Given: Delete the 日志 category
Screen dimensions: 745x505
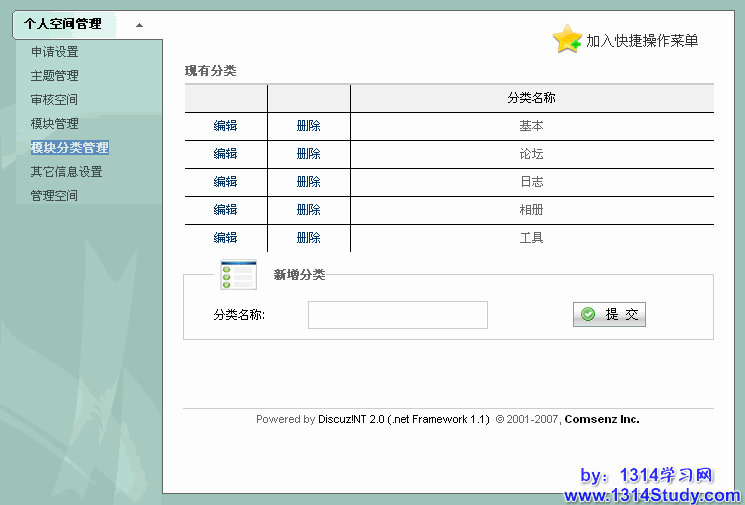Looking at the screenshot, I should point(308,182).
